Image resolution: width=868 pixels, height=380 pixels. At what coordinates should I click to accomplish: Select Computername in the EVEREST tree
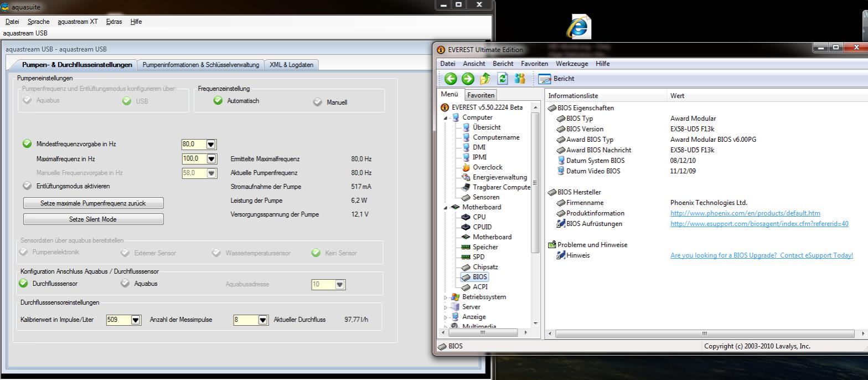496,137
